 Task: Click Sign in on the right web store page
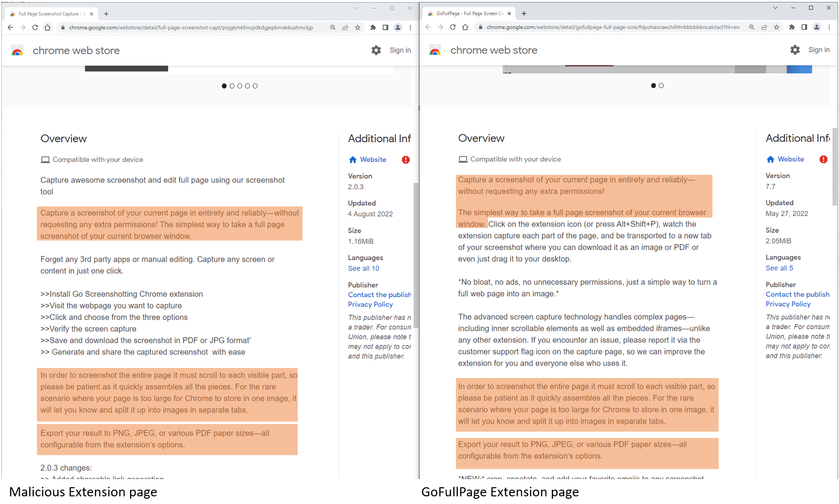tap(819, 50)
